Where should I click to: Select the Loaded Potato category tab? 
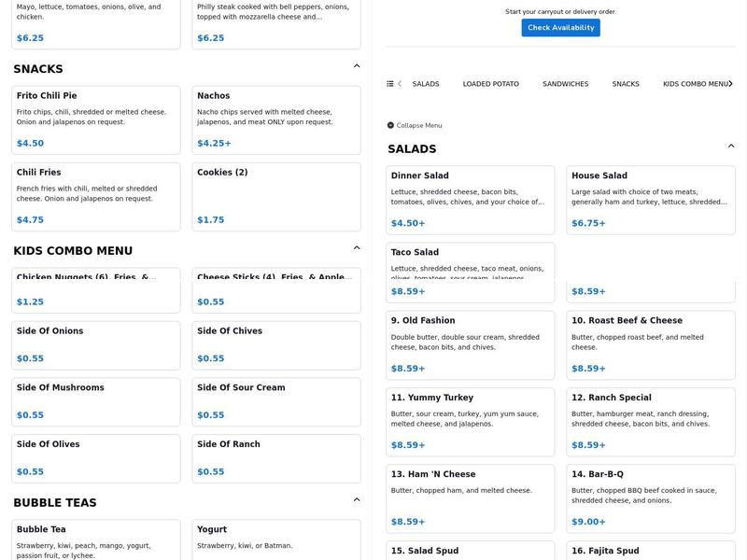(x=490, y=84)
